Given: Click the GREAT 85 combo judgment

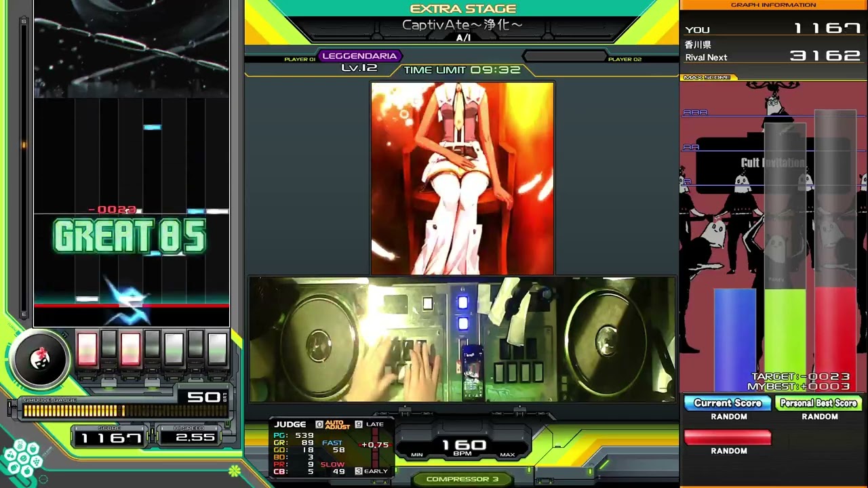Looking at the screenshot, I should 129,237.
